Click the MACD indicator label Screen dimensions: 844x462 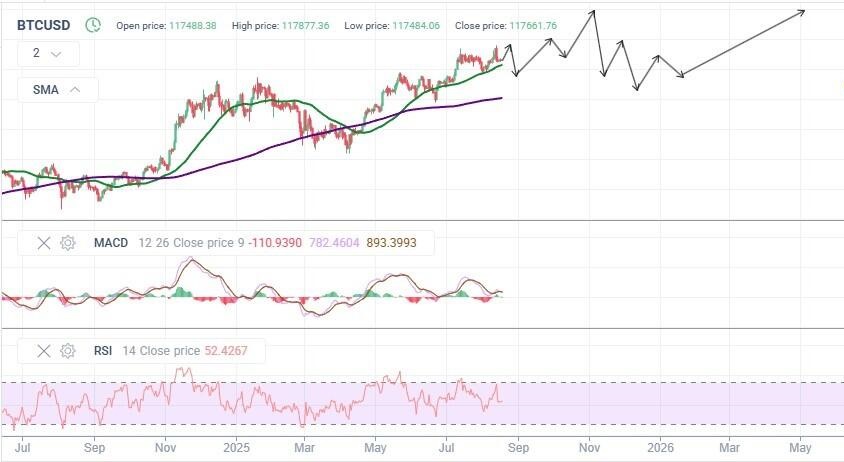coord(111,243)
